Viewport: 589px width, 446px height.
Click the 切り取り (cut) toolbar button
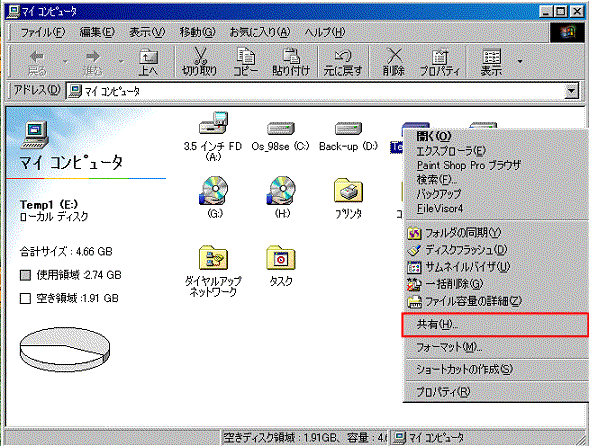pyautogui.click(x=199, y=62)
